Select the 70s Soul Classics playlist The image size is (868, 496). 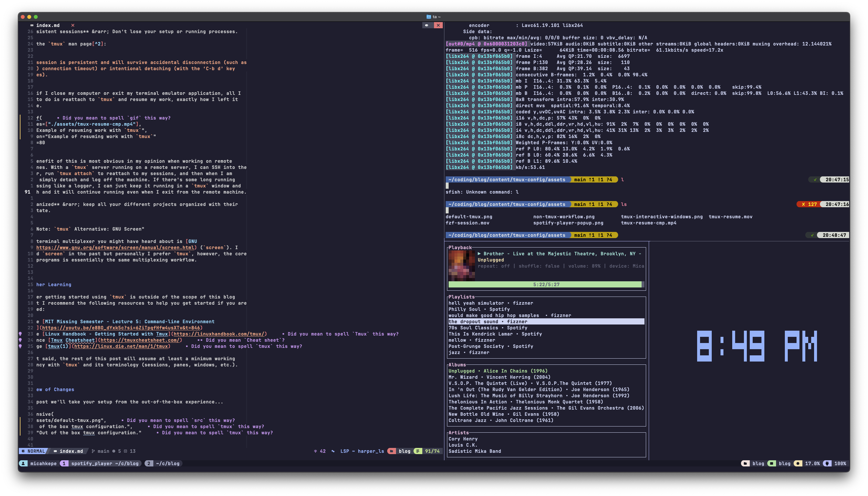(x=488, y=327)
